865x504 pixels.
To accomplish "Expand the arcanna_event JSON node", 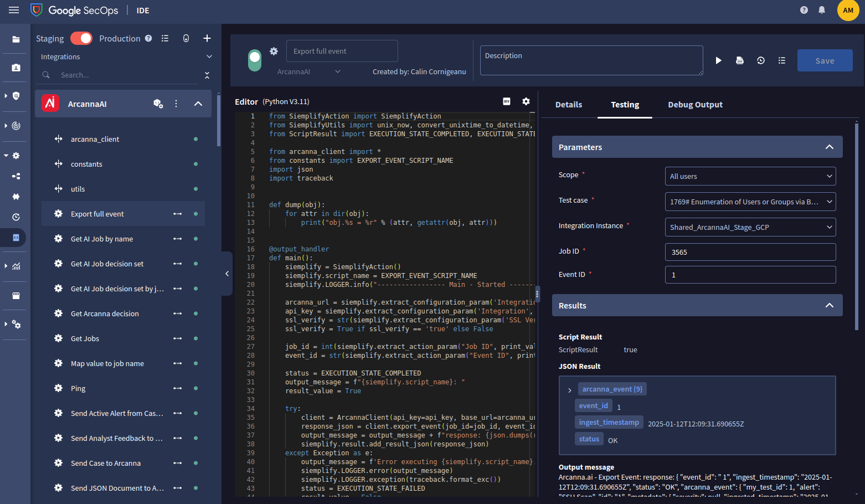I will [x=569, y=390].
